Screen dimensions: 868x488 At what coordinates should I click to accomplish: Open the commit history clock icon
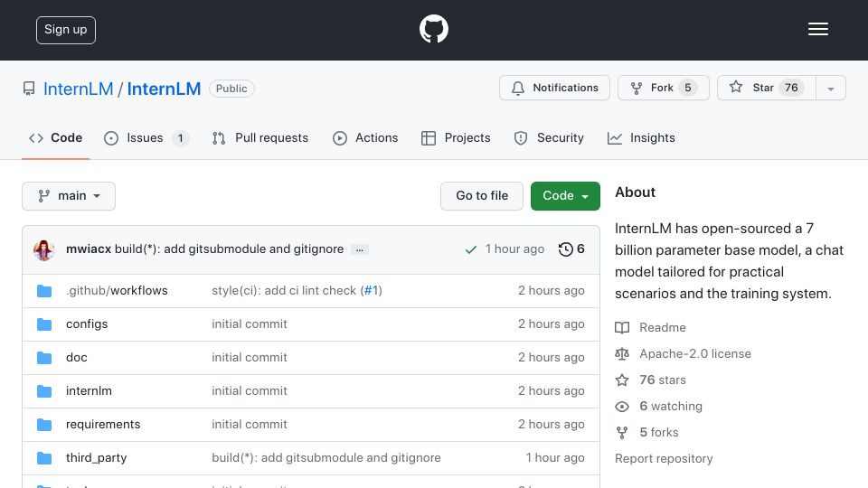565,249
